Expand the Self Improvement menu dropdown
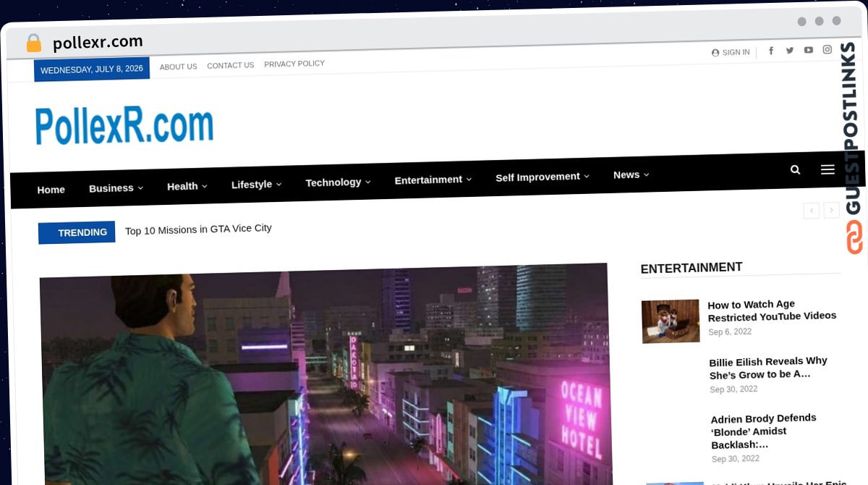Viewport: 868px width, 485px height. tap(542, 177)
